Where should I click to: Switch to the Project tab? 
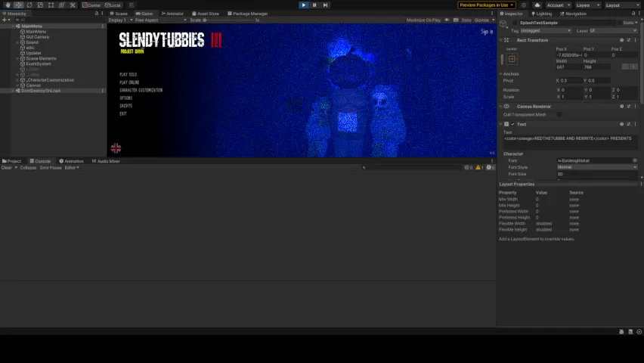click(11, 161)
